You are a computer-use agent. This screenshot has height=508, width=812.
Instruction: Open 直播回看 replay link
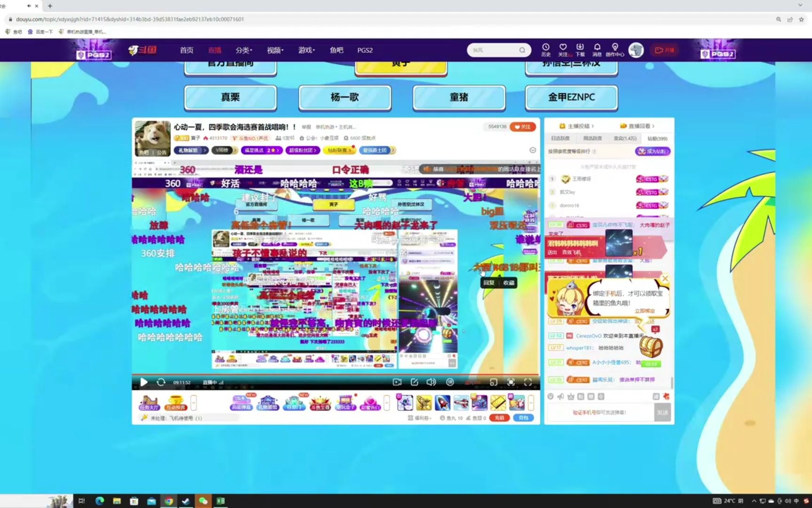[x=637, y=126]
